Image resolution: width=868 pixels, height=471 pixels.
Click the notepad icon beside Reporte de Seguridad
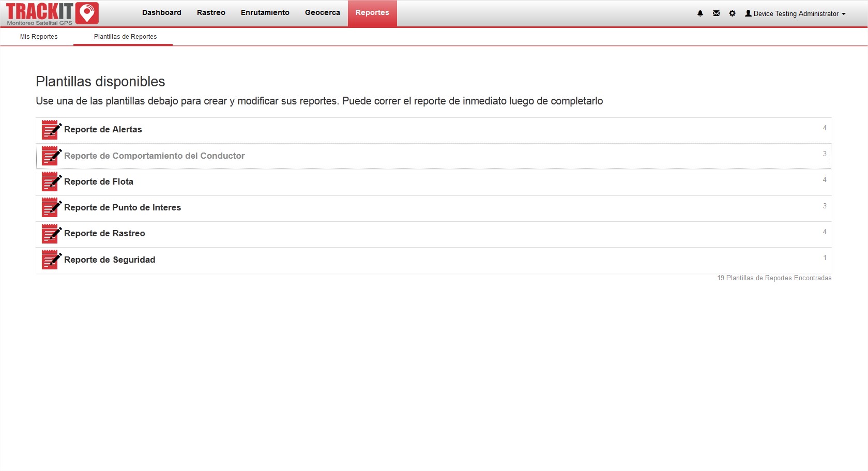point(51,260)
